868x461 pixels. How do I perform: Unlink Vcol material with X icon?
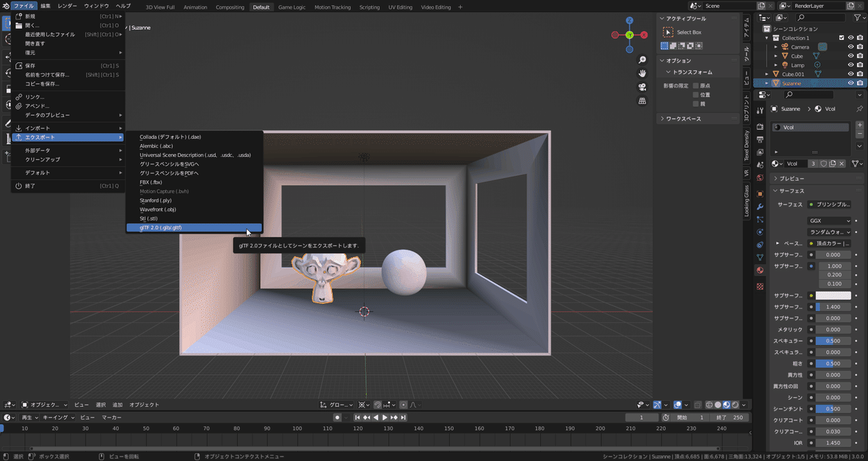841,164
